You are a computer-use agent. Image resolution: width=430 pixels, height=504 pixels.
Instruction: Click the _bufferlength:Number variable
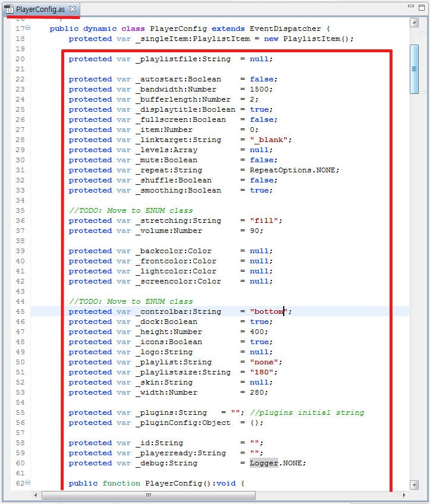tap(183, 100)
